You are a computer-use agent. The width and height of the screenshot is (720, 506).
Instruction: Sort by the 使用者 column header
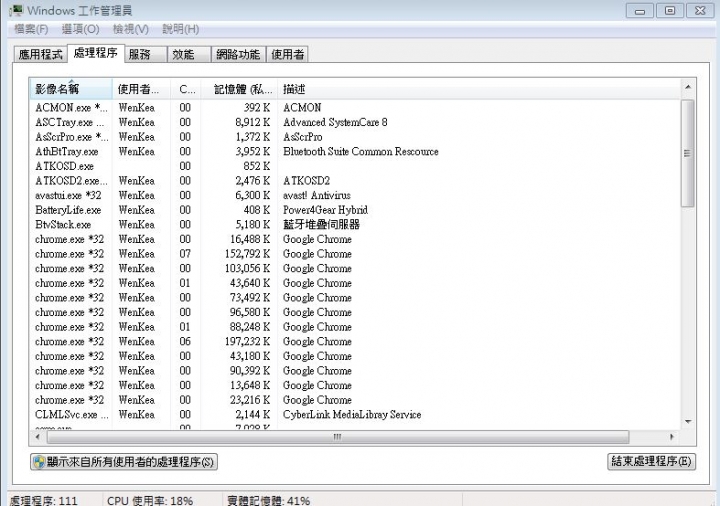click(141, 89)
